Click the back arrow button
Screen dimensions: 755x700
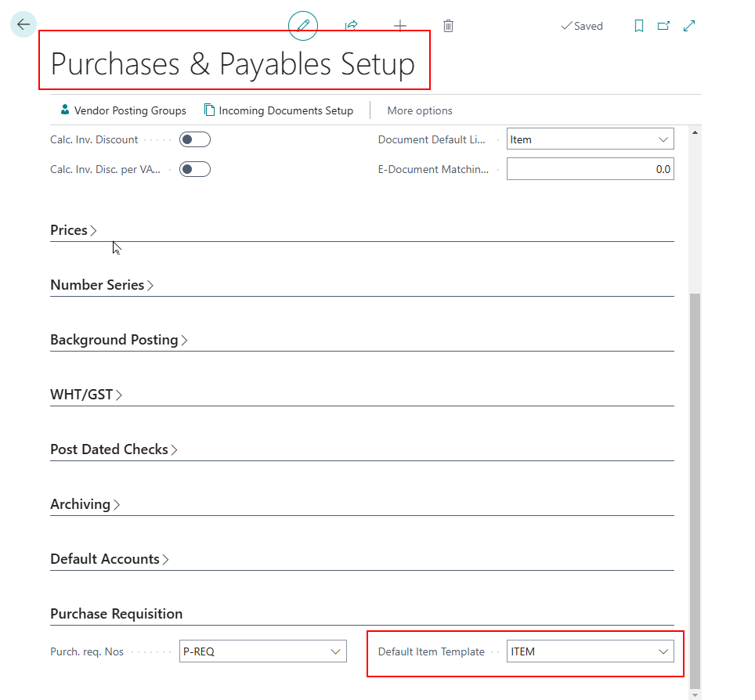click(23, 24)
